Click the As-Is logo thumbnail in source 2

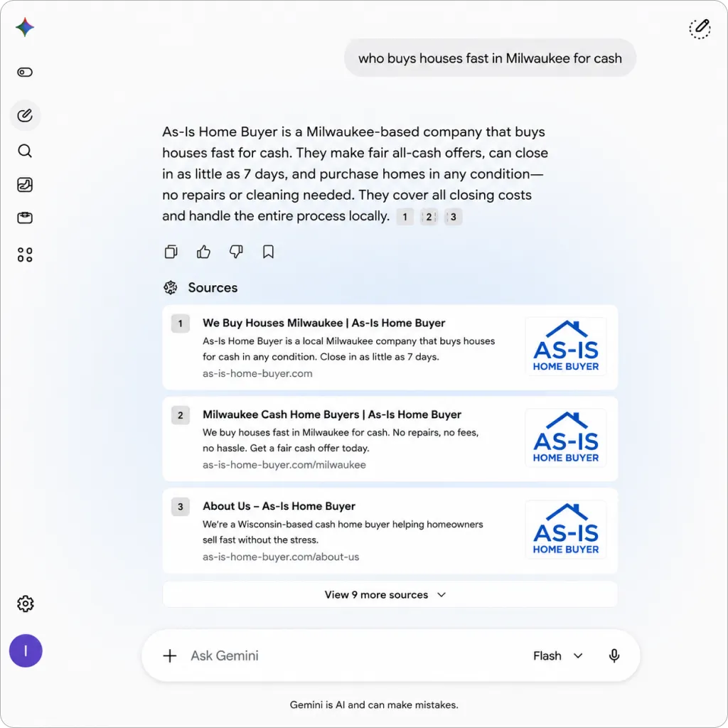coord(565,438)
